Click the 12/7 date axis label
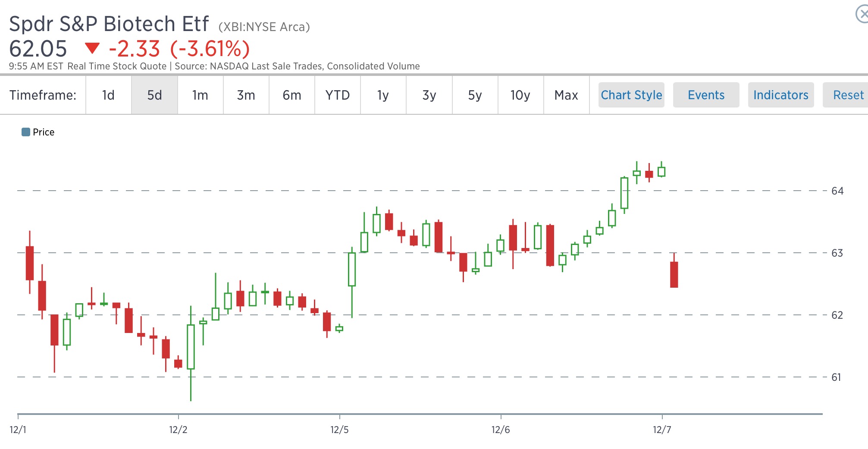This screenshot has width=868, height=449. [x=662, y=430]
